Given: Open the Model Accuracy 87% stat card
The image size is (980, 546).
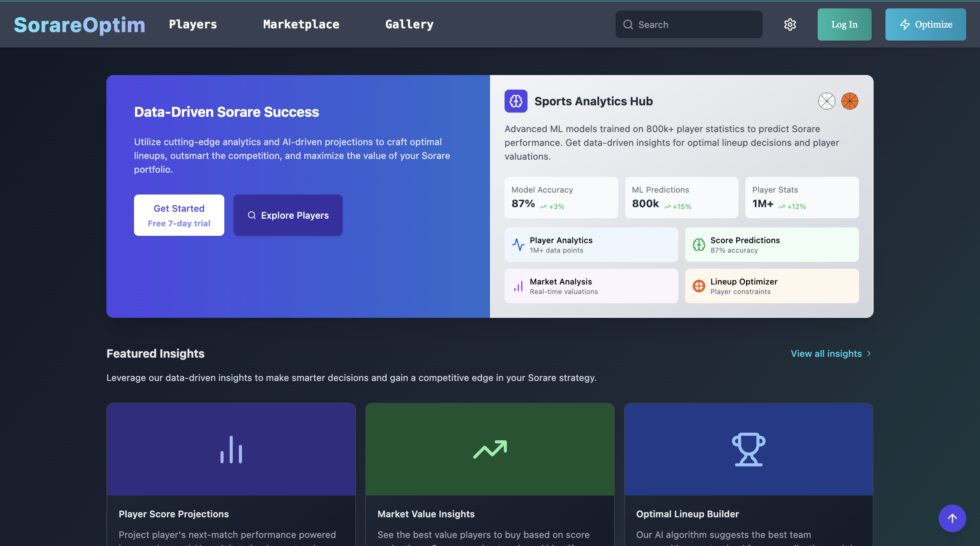Looking at the screenshot, I should (561, 198).
